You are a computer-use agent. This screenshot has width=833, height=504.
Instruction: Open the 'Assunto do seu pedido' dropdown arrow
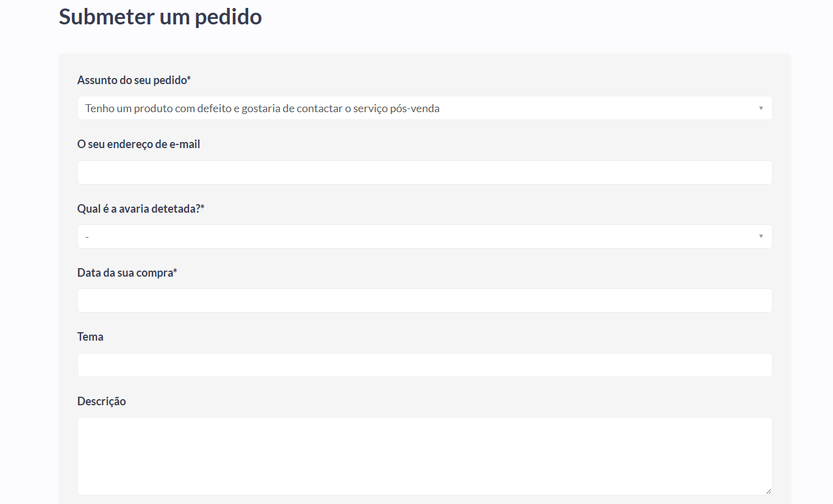pyautogui.click(x=760, y=108)
